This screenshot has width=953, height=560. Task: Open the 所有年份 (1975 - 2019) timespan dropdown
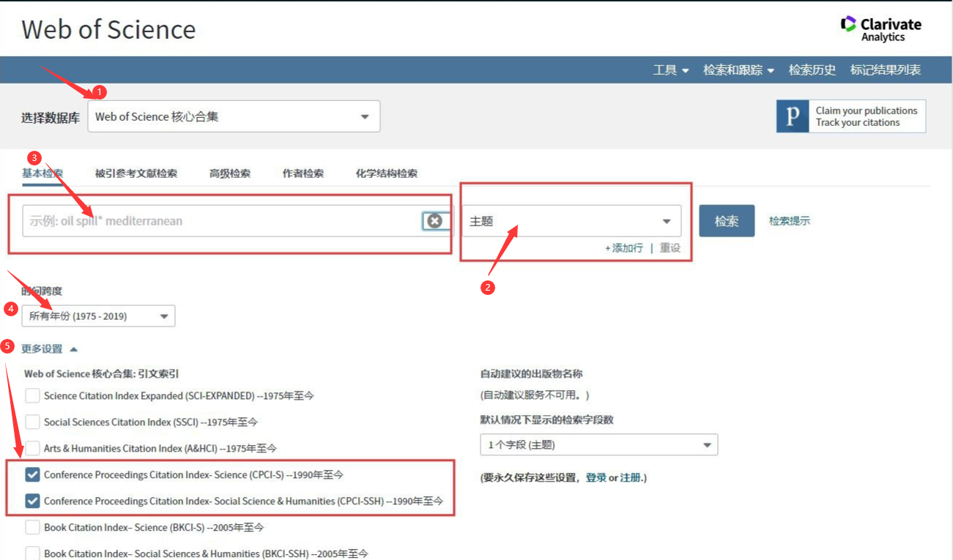tap(98, 316)
